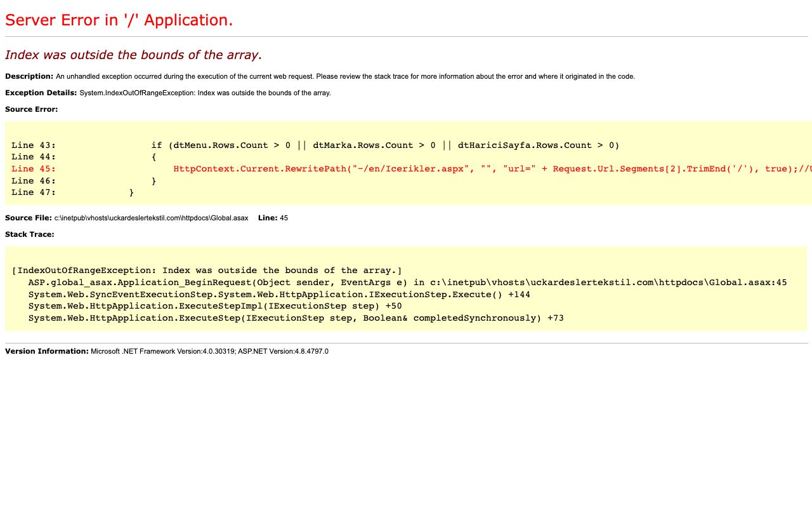Click the 'Exception Details:' label
This screenshot has height=508, width=812.
click(x=41, y=93)
